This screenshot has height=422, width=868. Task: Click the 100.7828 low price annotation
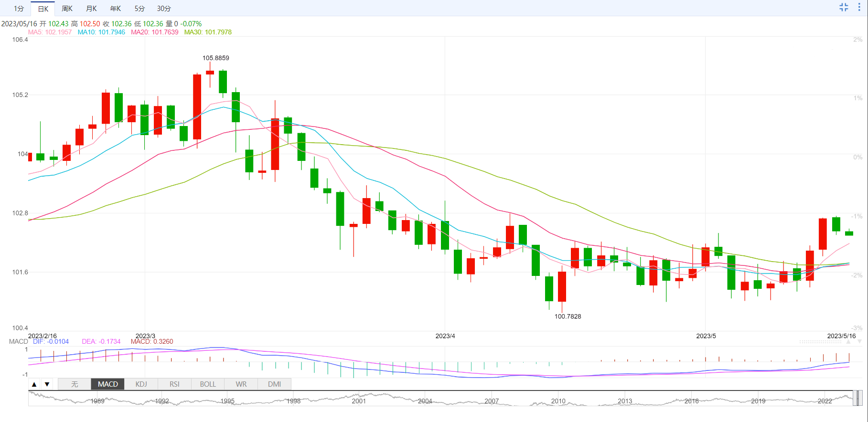568,316
